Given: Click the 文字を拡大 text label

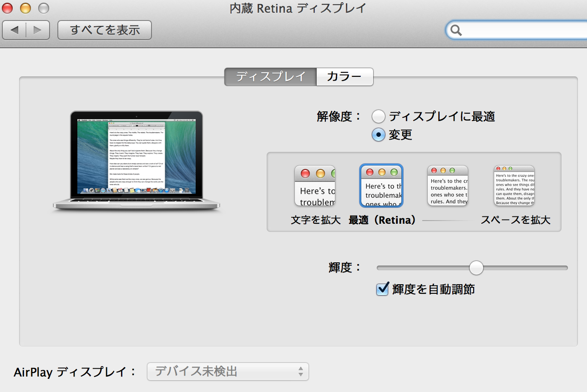Looking at the screenshot, I should tap(316, 221).
